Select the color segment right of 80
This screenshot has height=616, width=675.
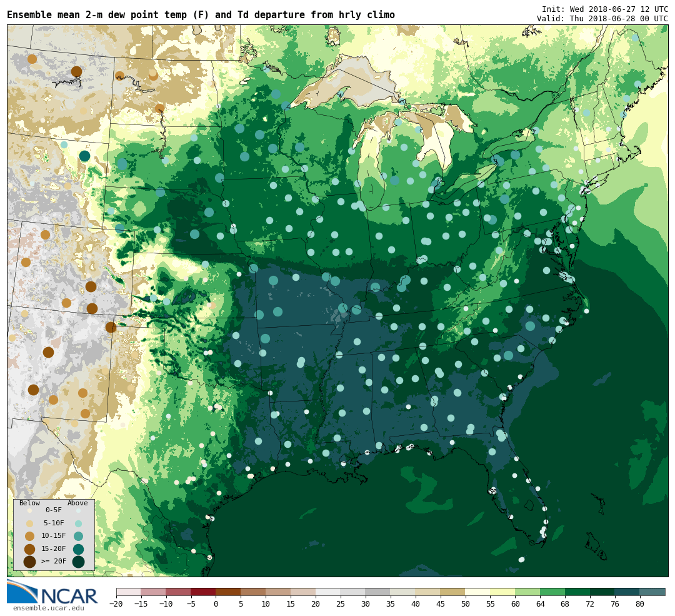tap(652, 592)
